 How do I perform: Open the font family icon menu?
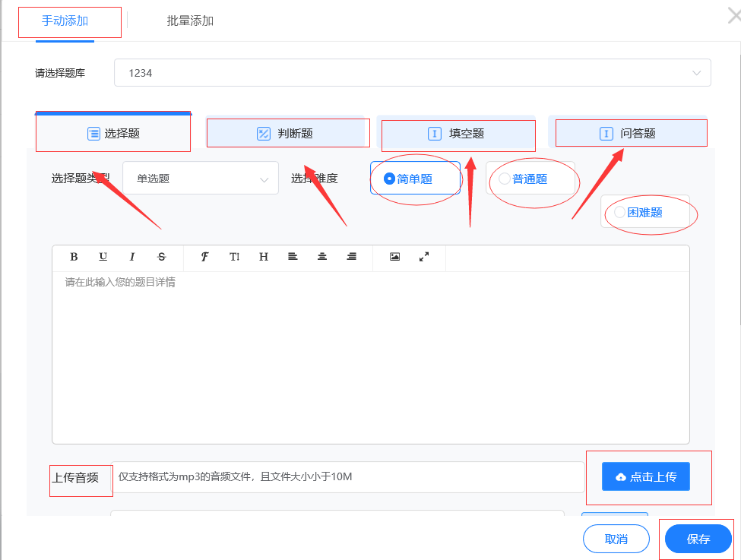point(204,257)
